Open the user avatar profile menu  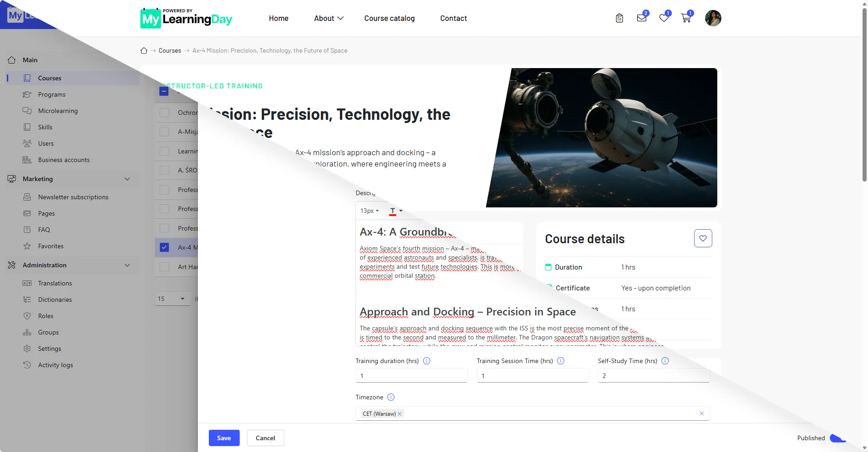coord(713,18)
